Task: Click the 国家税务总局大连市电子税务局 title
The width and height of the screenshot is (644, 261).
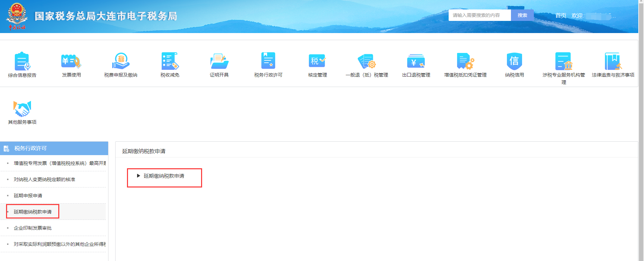Action: 106,16
